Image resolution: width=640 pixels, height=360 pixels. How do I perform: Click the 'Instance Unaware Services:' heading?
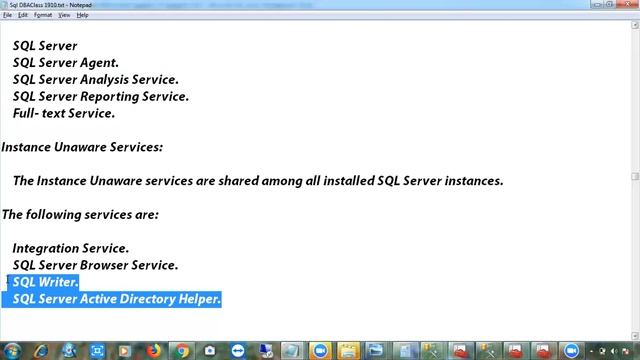coord(82,147)
